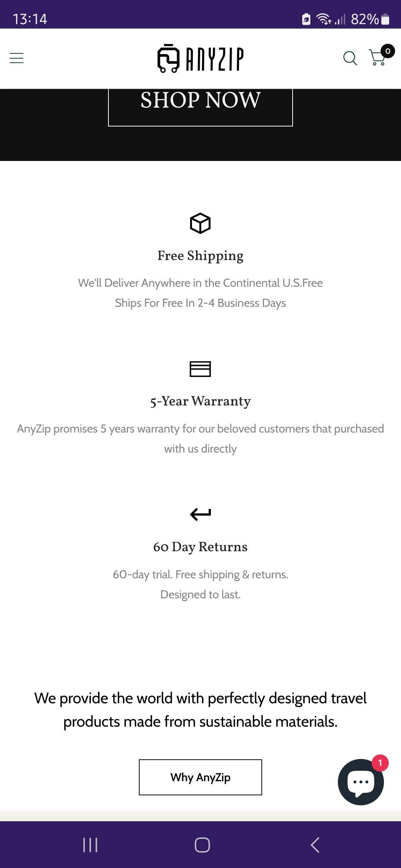
Task: Tap the sustainable materials tagline text
Action: click(200, 710)
